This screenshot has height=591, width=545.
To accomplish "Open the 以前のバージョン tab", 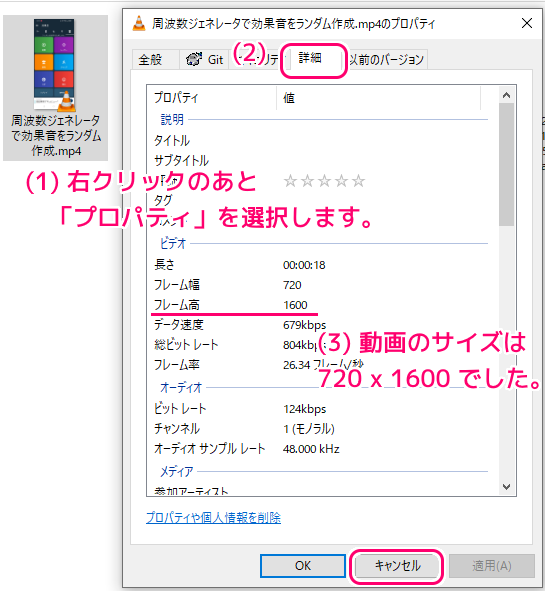I will pos(386,60).
